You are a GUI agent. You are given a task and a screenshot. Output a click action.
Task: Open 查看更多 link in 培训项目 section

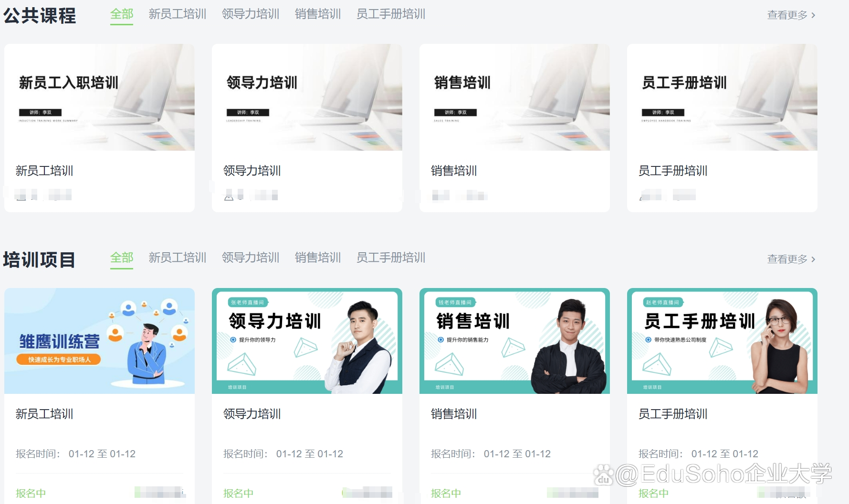(x=791, y=259)
